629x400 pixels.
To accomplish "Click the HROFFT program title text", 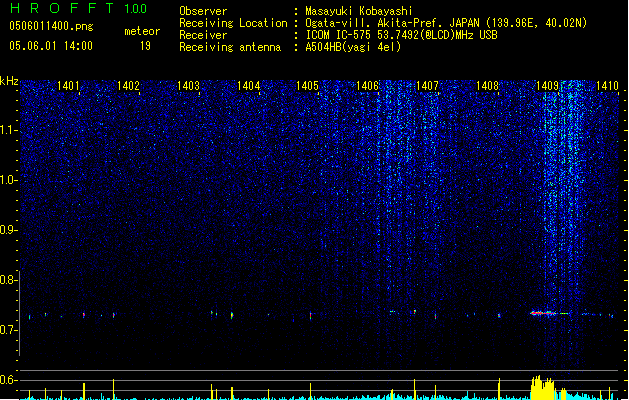I will [62, 8].
